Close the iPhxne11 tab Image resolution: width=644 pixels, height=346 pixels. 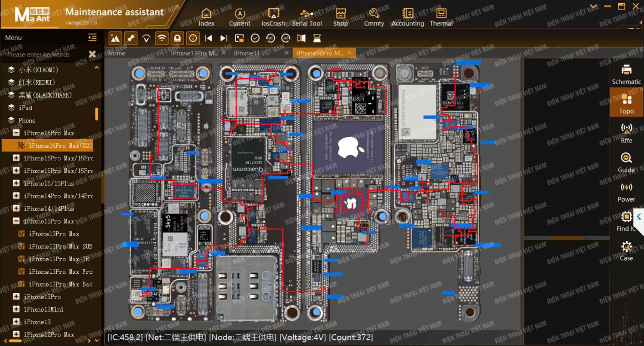coord(287,53)
